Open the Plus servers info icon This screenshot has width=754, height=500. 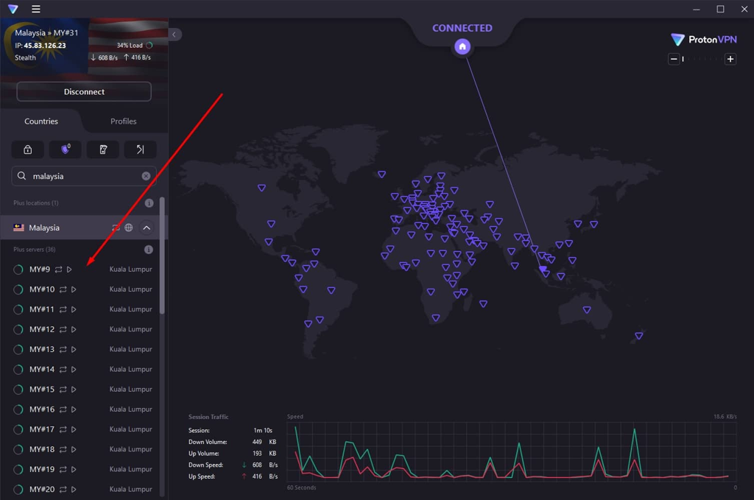(x=149, y=250)
